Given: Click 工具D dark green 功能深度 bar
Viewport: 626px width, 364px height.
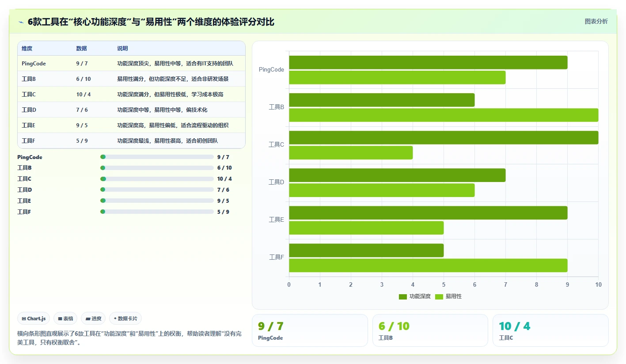Looking at the screenshot, I should click(x=397, y=175).
